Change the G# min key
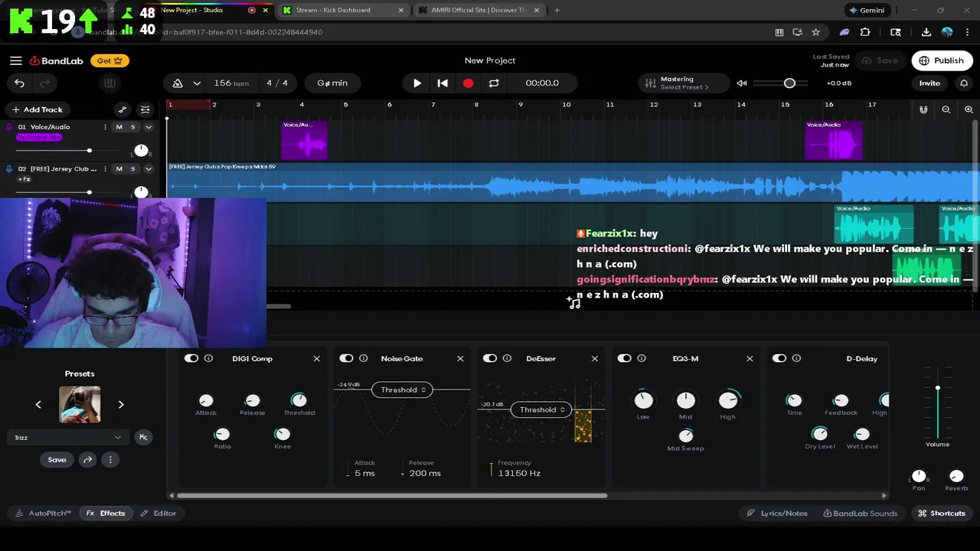The image size is (980, 551). (x=332, y=83)
